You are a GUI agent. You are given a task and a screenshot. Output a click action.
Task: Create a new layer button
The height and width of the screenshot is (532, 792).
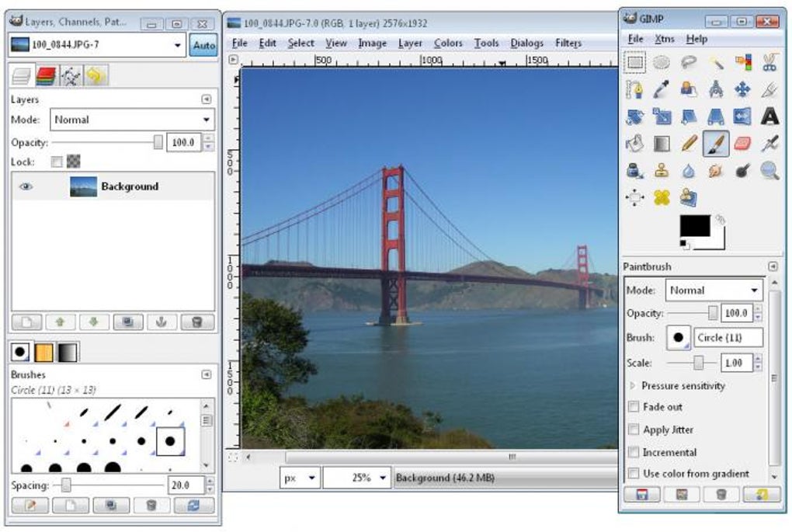point(26,322)
